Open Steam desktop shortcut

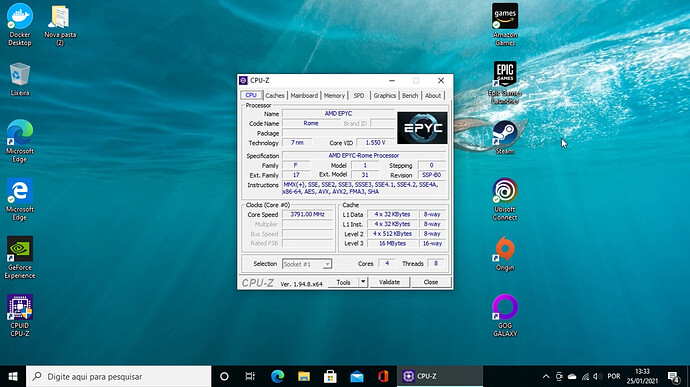[x=505, y=137]
